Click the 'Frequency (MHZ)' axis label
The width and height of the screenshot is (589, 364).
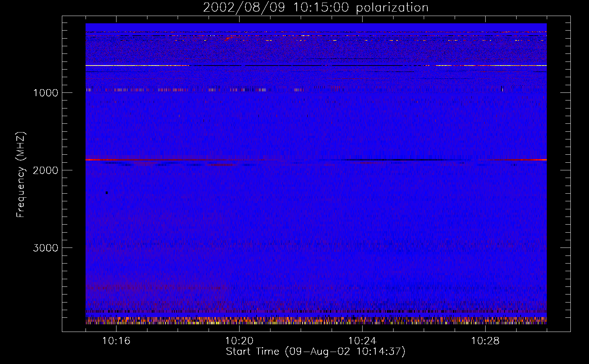click(21, 175)
